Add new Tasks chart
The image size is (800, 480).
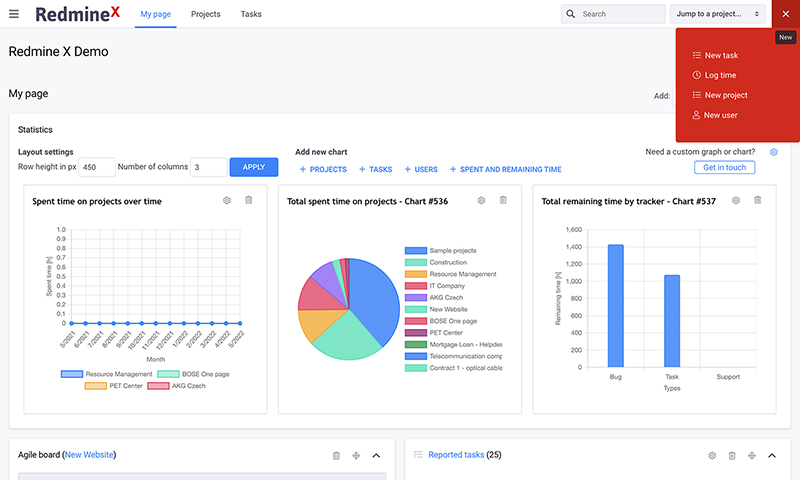point(376,169)
